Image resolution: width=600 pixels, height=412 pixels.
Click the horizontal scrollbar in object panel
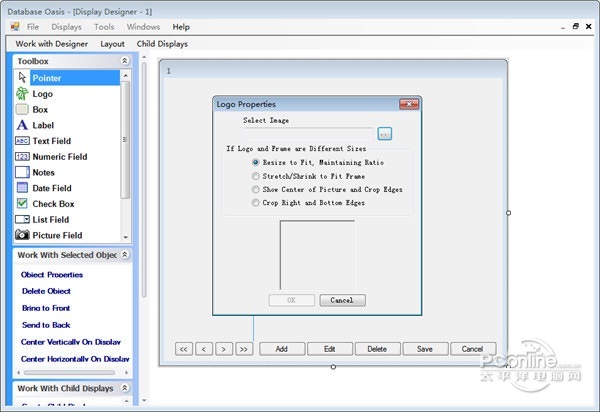point(72,372)
